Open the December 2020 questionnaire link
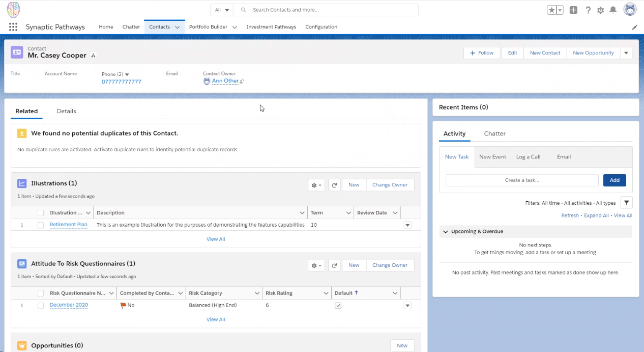This screenshot has height=352, width=644. 69,305
